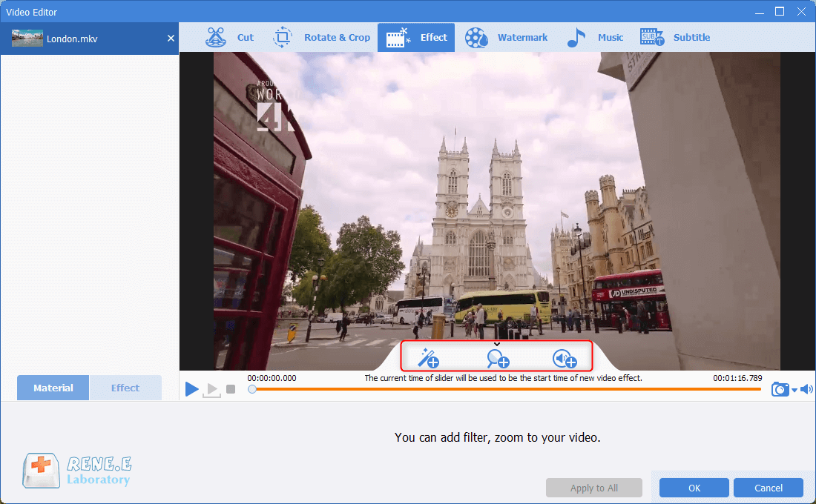Click the add volume effect speaker icon

click(565, 359)
